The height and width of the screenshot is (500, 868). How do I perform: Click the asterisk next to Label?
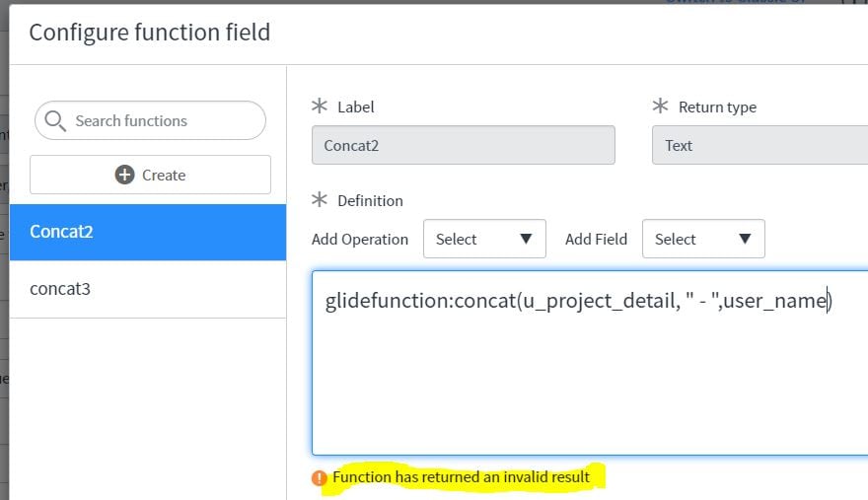coord(320,106)
